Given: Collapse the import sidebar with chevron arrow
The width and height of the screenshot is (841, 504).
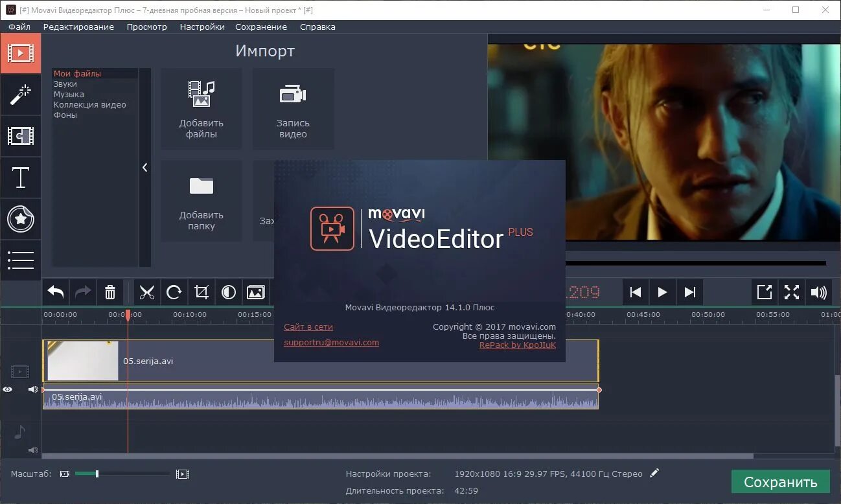Looking at the screenshot, I should [x=145, y=167].
